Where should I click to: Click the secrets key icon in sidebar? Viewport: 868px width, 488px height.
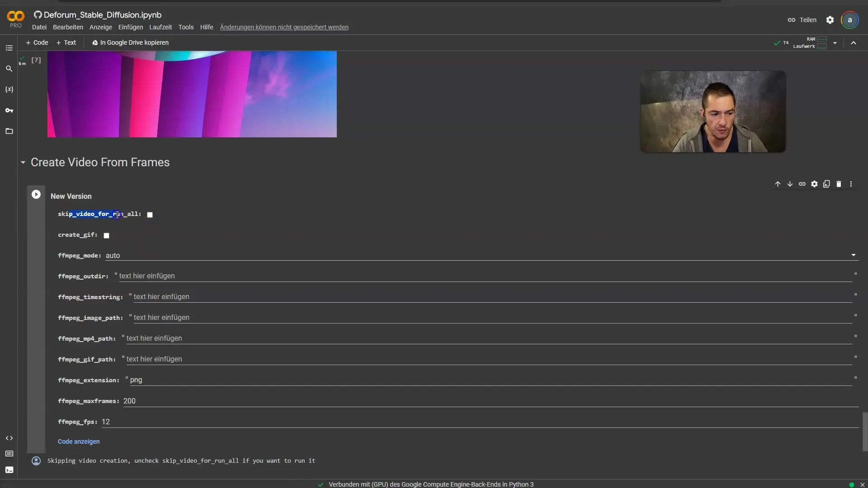[x=9, y=110]
